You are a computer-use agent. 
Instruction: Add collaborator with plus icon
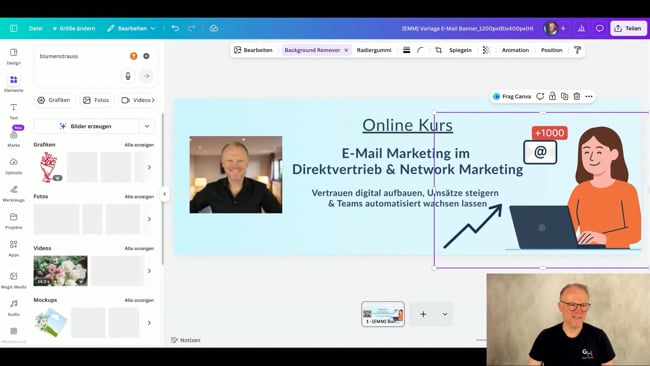coord(563,28)
